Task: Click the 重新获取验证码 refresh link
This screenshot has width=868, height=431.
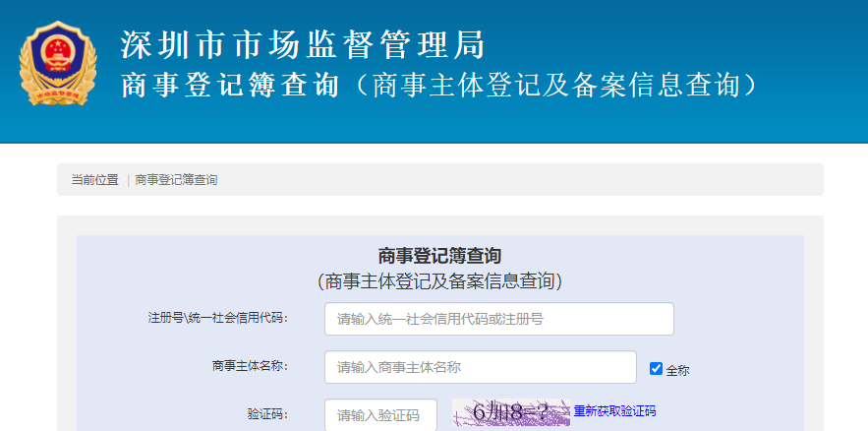Action: [614, 411]
